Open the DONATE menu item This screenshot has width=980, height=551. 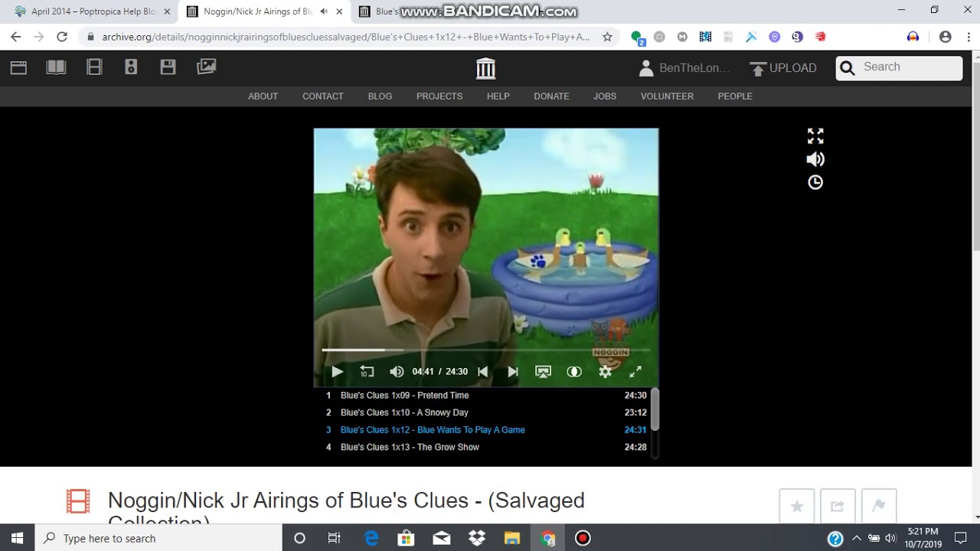click(x=551, y=96)
